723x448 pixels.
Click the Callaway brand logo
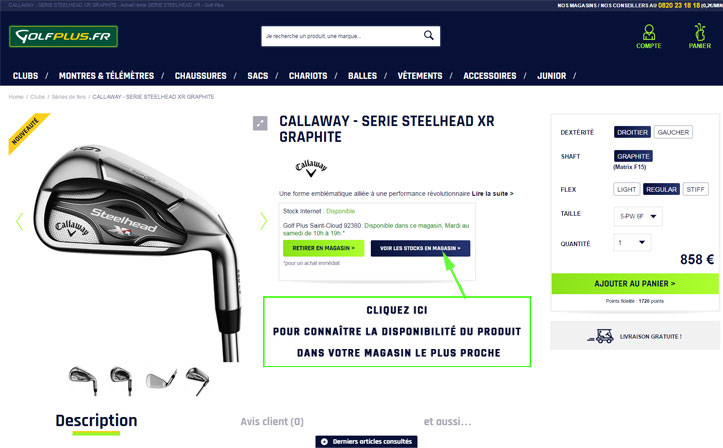tap(311, 168)
